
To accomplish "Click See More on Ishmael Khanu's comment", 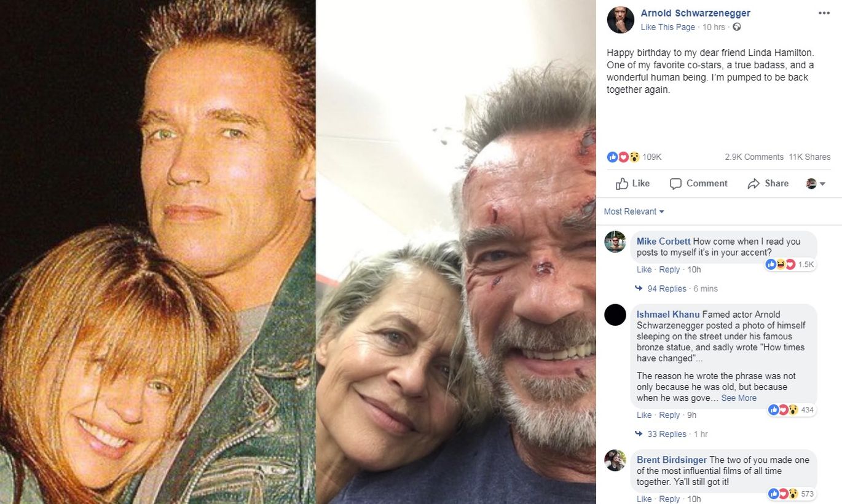I will point(739,398).
